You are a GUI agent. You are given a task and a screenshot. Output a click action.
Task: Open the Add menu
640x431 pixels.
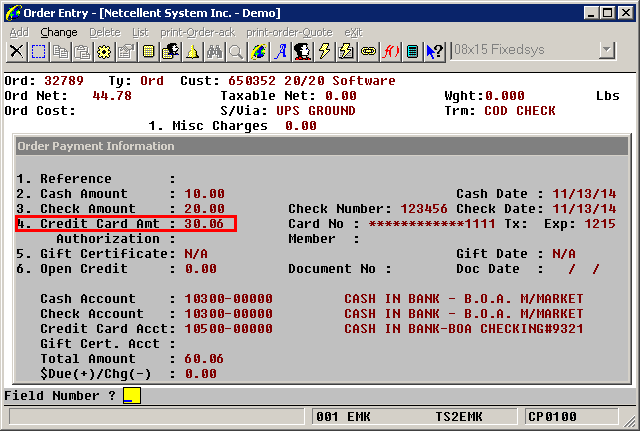point(19,32)
